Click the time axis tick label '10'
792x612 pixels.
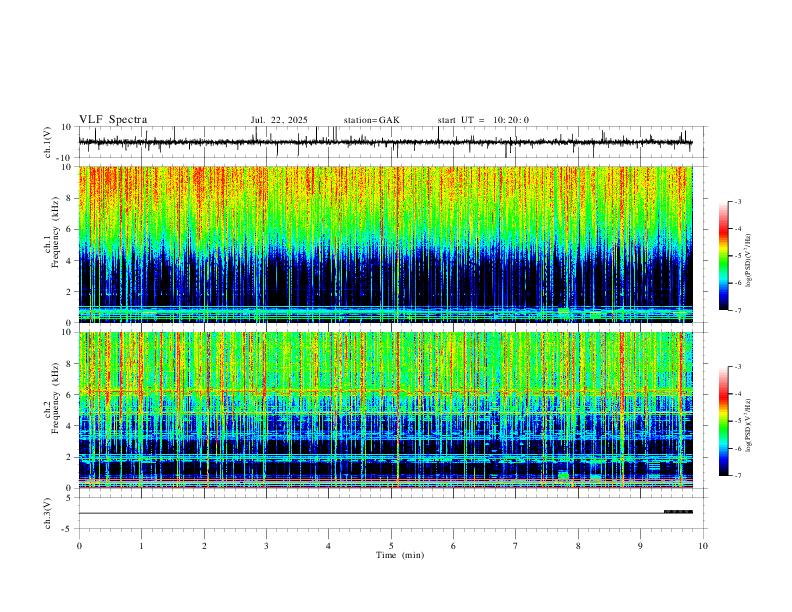click(703, 546)
